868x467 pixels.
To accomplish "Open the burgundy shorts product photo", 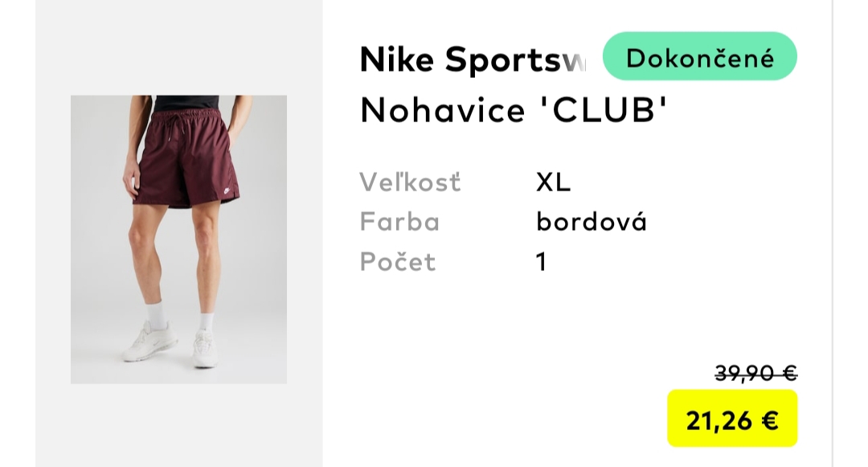I will pyautogui.click(x=178, y=239).
